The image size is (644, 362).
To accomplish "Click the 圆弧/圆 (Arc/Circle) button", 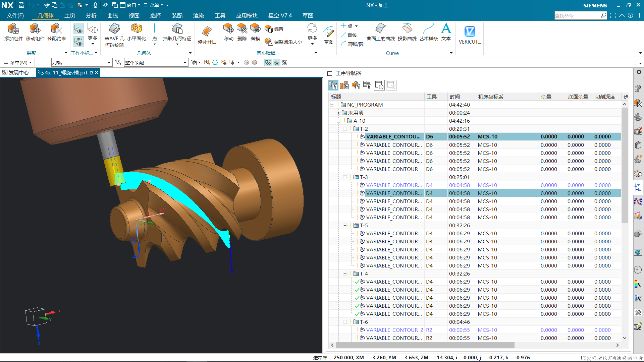I will pos(352,44).
